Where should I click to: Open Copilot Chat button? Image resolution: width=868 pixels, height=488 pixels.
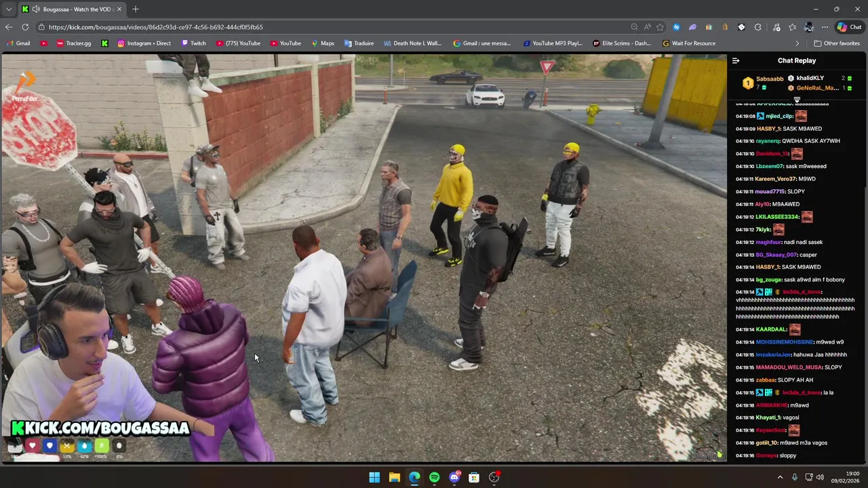[849, 27]
